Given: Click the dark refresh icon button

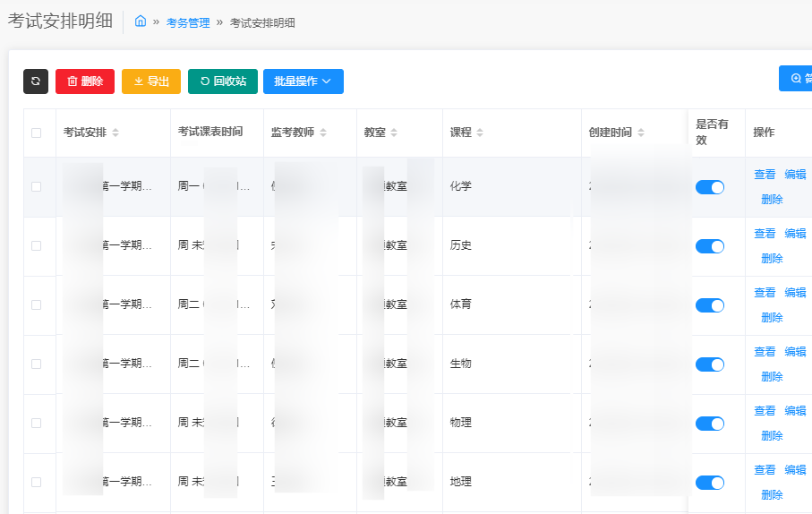Looking at the screenshot, I should point(36,81).
